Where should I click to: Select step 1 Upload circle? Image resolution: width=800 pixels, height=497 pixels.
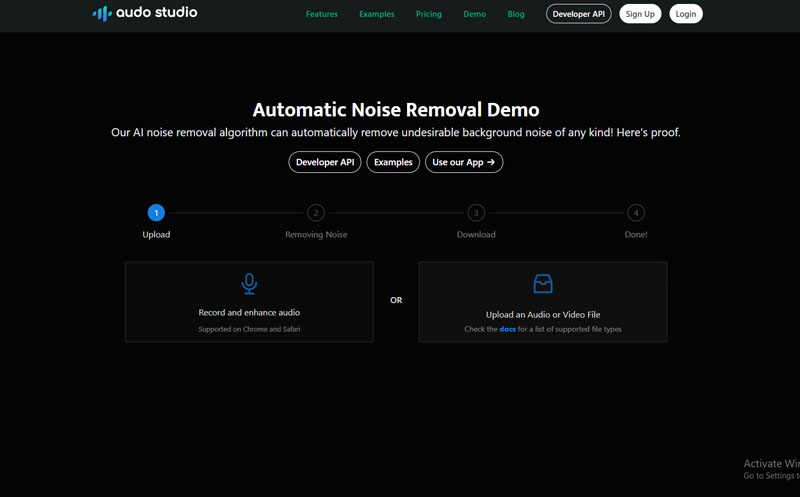click(156, 213)
